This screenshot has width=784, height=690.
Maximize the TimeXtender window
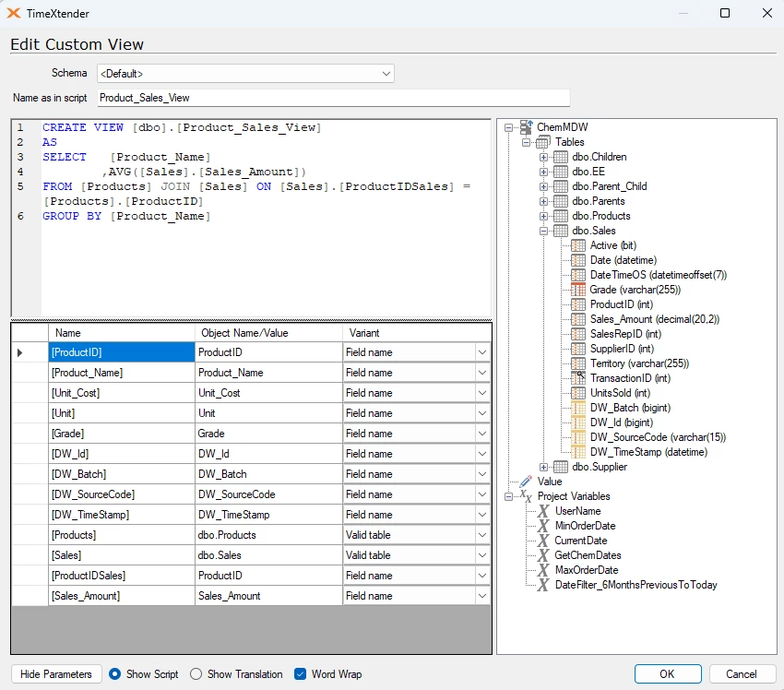pos(725,14)
